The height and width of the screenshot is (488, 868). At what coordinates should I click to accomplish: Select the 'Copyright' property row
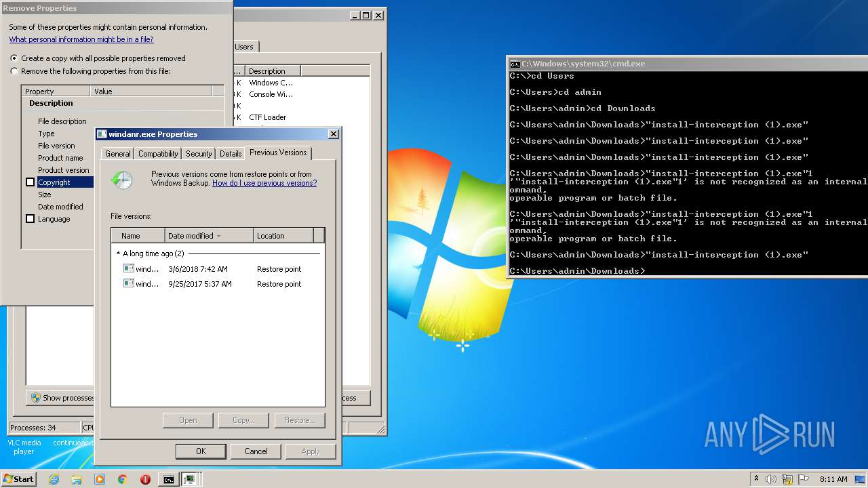(x=66, y=182)
